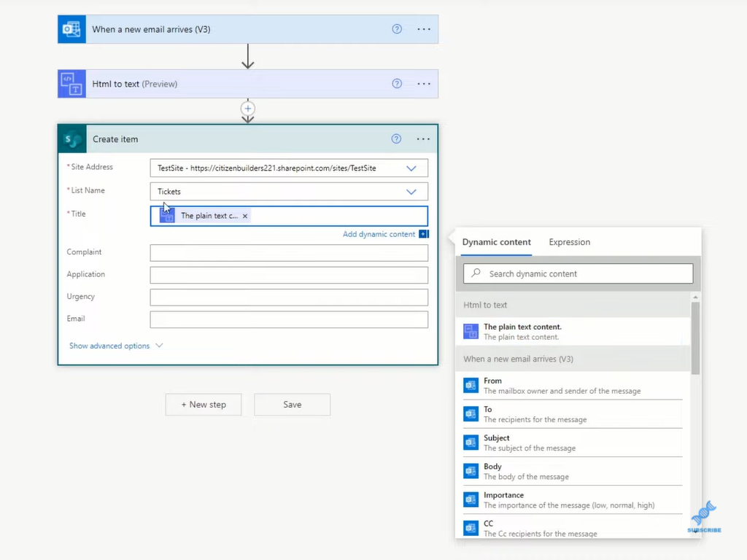Click the blue plus beside Add dynamic content

tap(424, 234)
